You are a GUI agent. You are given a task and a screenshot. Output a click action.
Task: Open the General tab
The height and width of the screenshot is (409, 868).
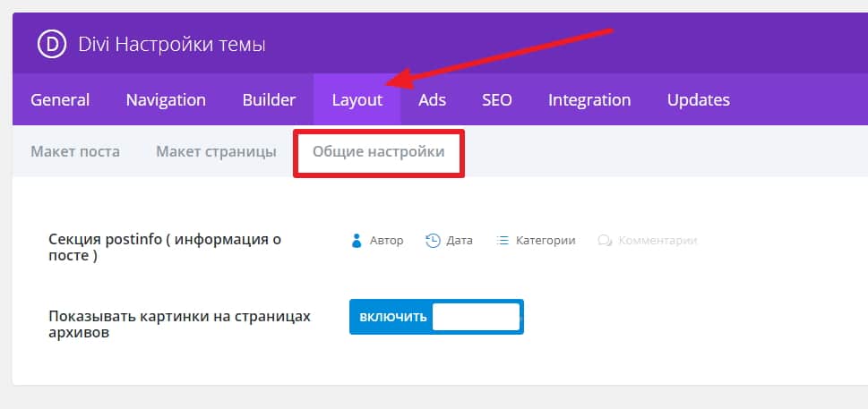tap(60, 100)
